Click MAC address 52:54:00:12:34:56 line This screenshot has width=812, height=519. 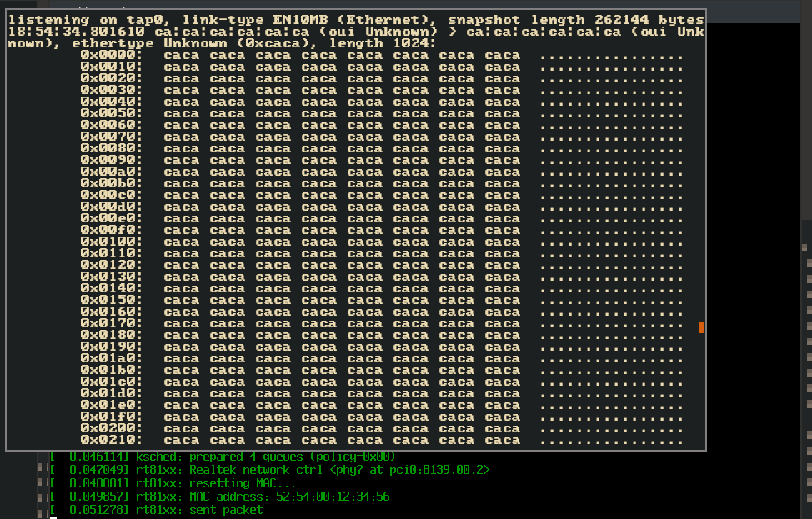(219, 497)
